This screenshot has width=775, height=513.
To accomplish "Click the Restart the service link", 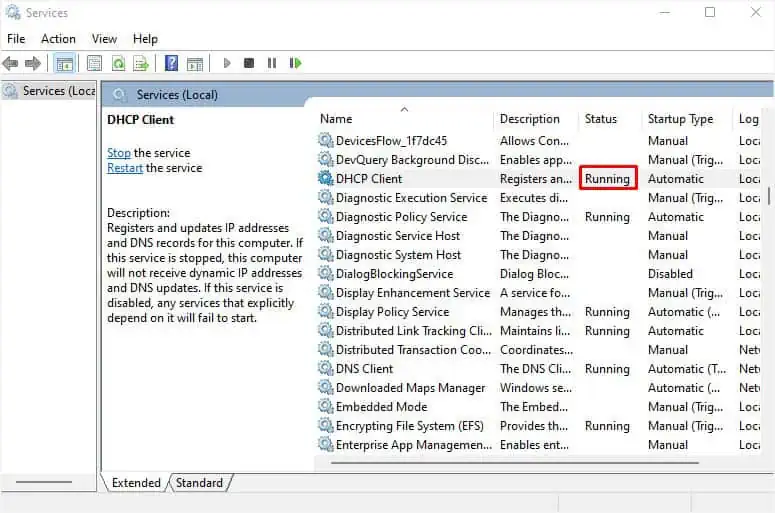I will click(125, 168).
